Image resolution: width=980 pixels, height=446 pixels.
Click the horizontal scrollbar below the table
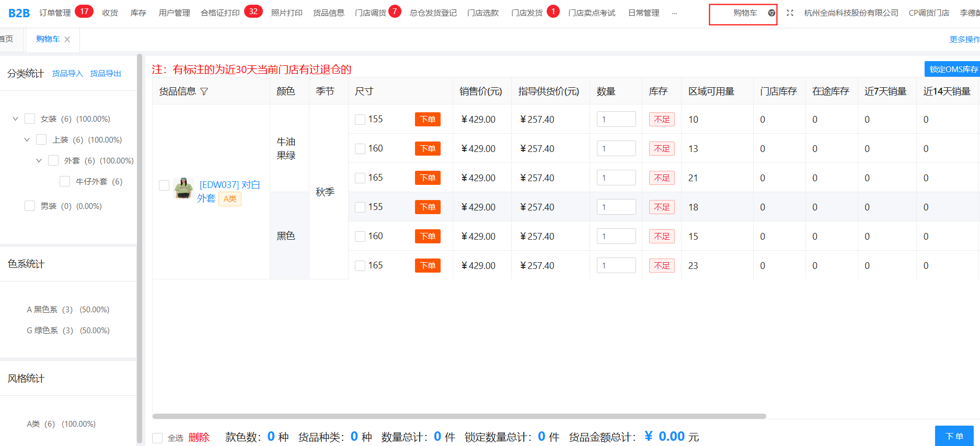tap(459, 416)
